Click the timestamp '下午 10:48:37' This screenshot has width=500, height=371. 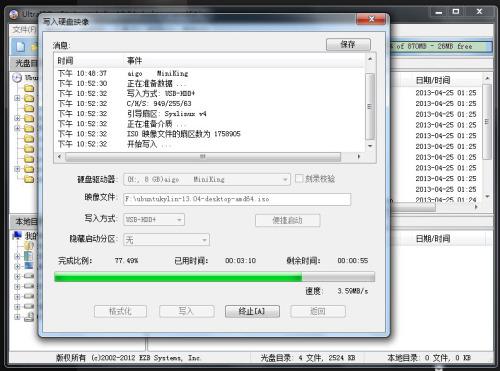tap(82, 73)
